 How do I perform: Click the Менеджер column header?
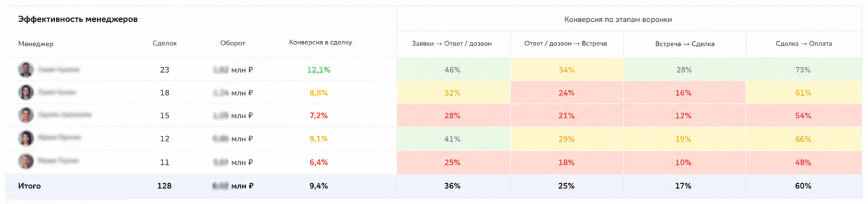pos(36,44)
